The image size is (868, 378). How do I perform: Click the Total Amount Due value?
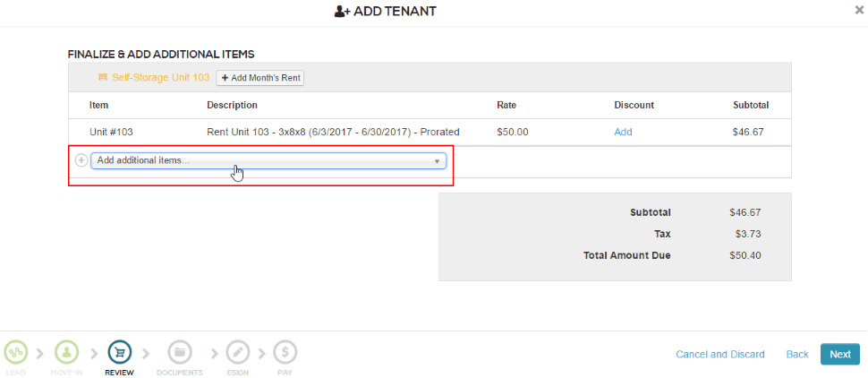click(x=746, y=255)
